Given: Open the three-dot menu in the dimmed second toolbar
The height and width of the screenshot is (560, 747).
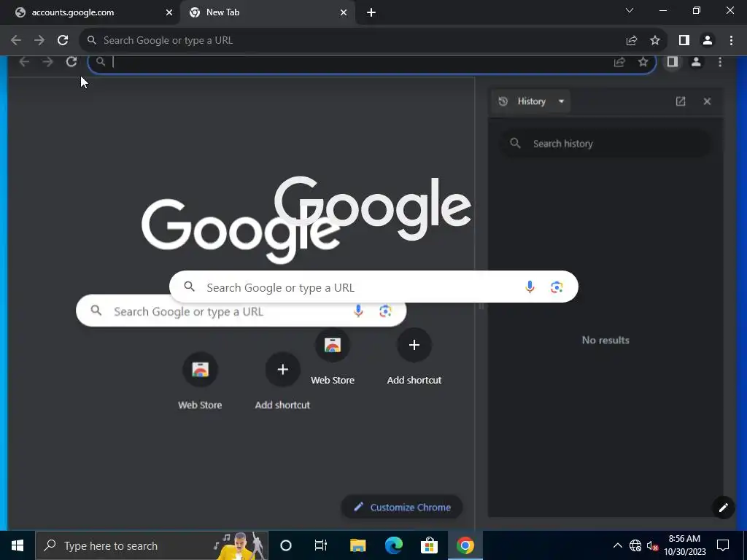Looking at the screenshot, I should point(720,62).
